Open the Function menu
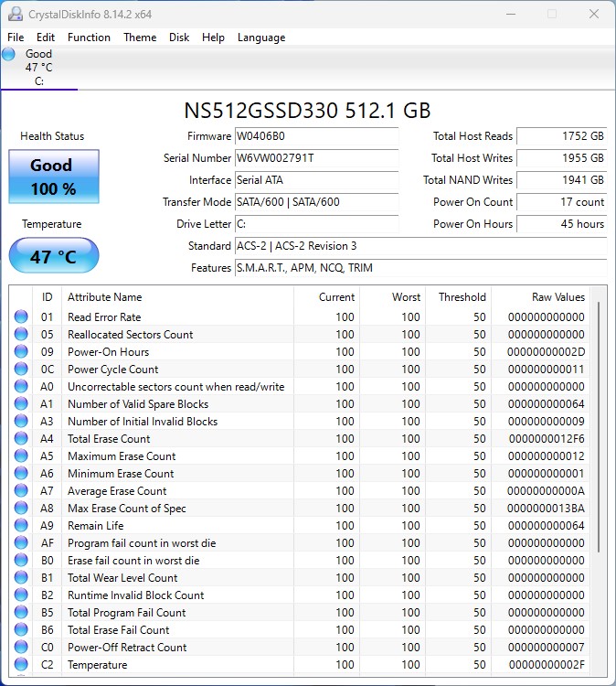This screenshot has height=686, width=616. 89,38
